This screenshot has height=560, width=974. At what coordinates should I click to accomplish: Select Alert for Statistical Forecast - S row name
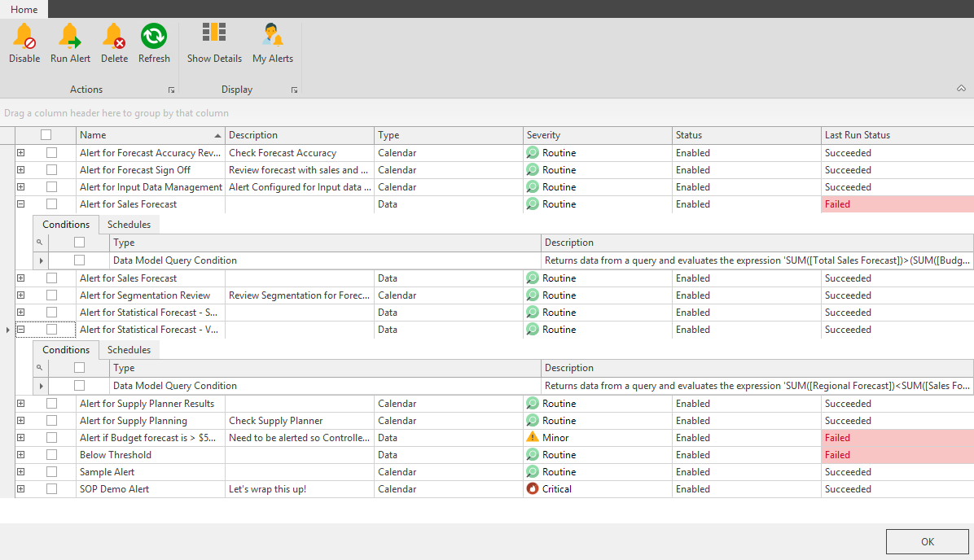click(x=148, y=313)
